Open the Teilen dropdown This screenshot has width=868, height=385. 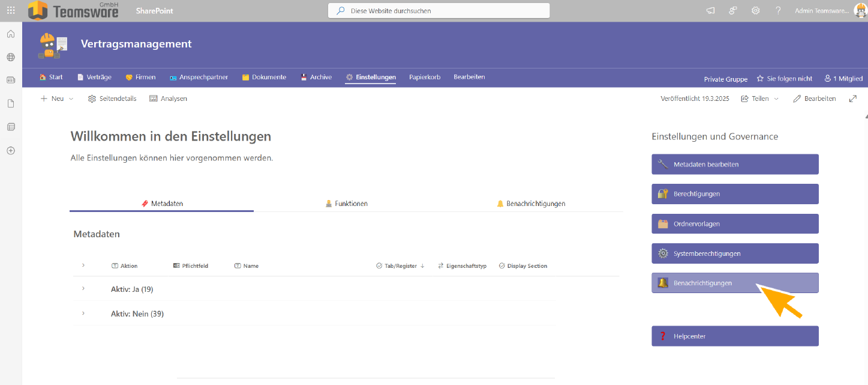pyautogui.click(x=760, y=99)
